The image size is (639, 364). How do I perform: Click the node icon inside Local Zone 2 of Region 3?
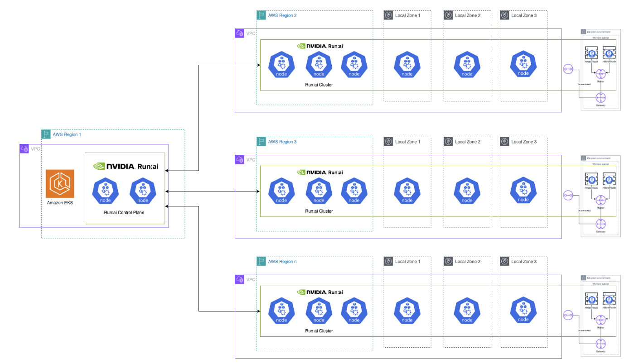(x=467, y=191)
